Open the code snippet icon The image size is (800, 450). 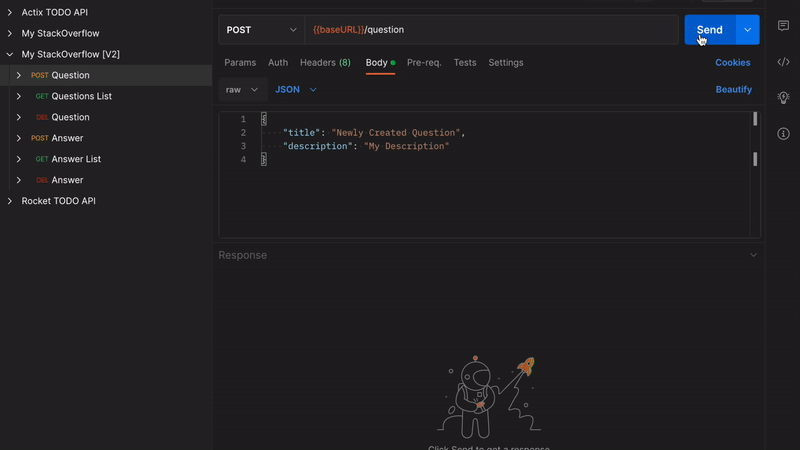coord(783,62)
